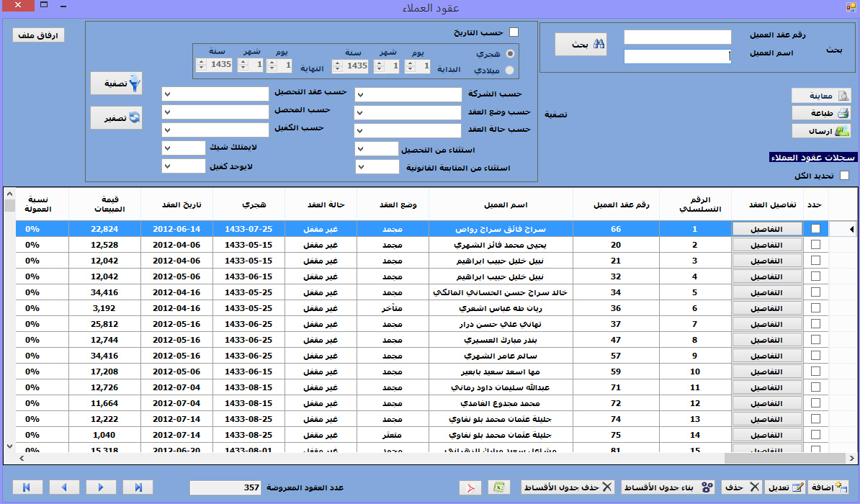Select the Gregorian (ميلادي) radio button

[510, 71]
